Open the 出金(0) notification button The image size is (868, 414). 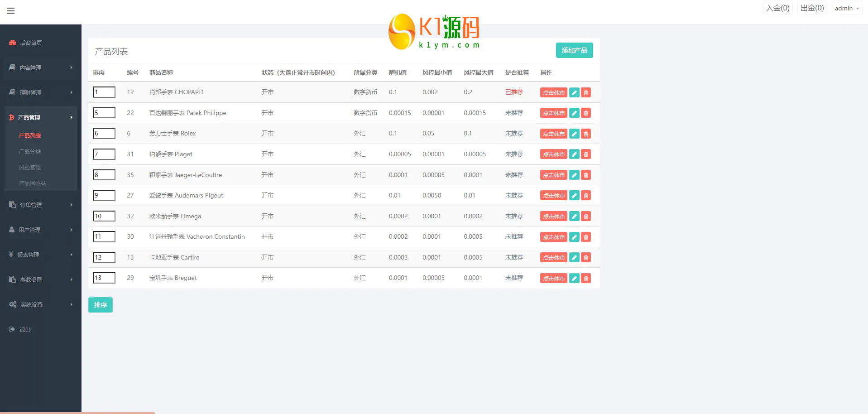[x=812, y=8]
